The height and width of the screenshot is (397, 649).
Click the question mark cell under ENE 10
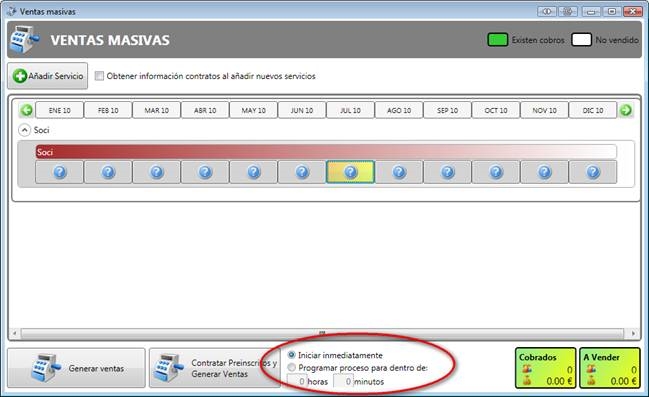point(60,172)
